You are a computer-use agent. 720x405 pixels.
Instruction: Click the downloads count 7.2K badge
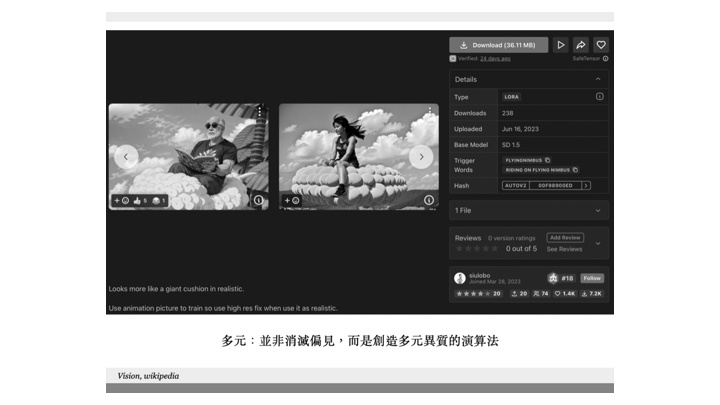pos(591,294)
